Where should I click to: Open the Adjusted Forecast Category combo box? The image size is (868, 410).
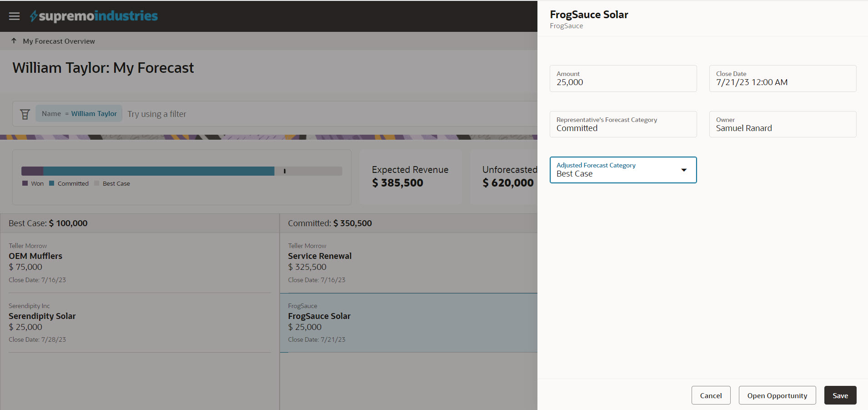614,170
